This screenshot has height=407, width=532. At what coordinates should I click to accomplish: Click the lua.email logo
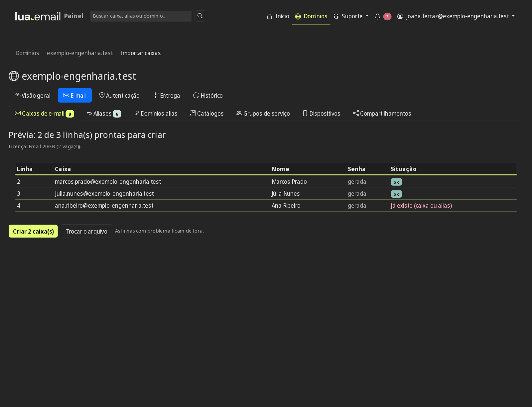tap(38, 16)
